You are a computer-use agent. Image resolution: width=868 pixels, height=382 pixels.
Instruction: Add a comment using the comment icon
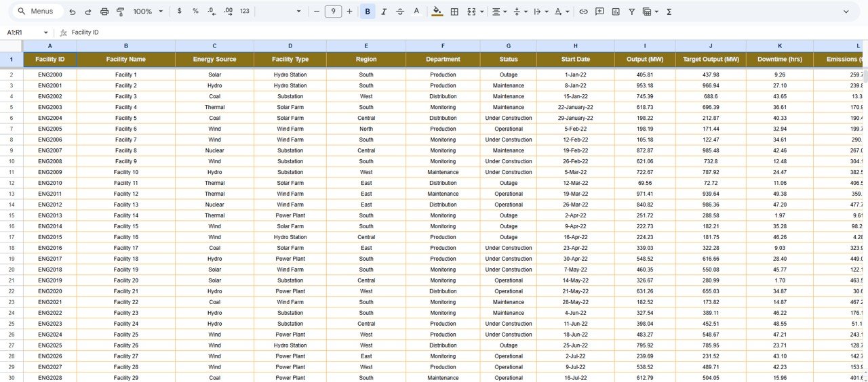click(599, 12)
